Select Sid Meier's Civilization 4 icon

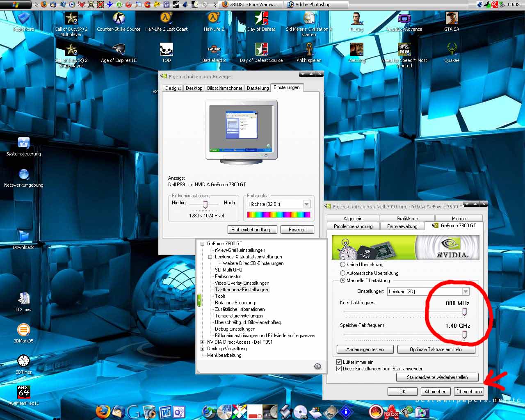309,19
